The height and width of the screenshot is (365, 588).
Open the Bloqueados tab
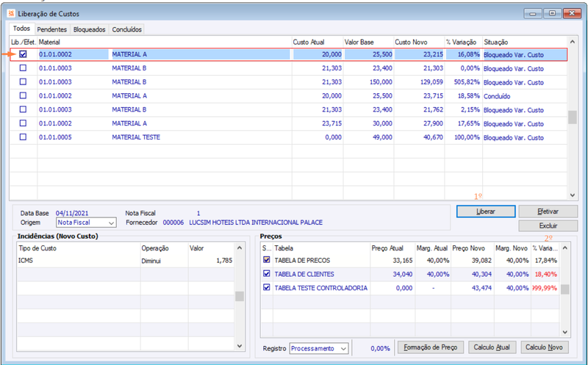(89, 29)
